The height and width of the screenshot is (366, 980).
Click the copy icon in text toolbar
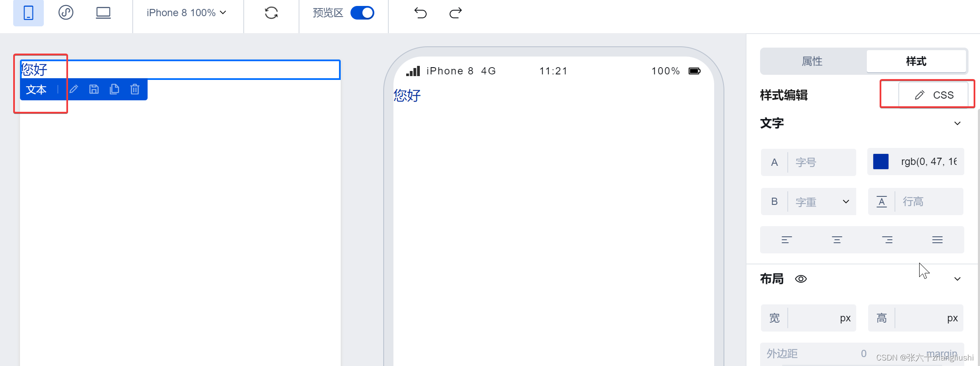point(114,89)
